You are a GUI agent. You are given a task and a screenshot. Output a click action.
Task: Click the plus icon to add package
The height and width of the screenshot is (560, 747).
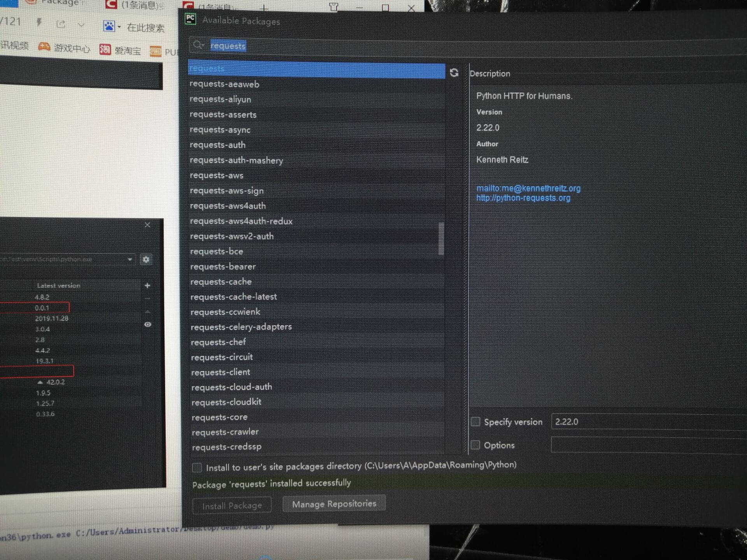click(147, 285)
